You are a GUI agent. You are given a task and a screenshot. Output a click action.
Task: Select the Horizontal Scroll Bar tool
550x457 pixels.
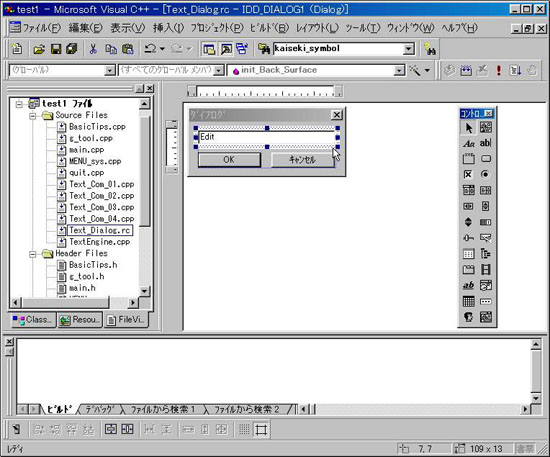pos(469,206)
